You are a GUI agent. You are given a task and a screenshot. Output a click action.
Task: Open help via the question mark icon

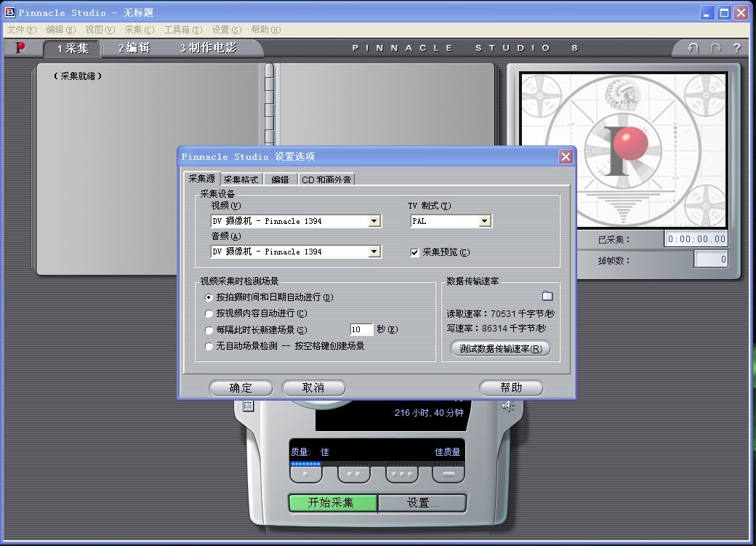(x=737, y=48)
